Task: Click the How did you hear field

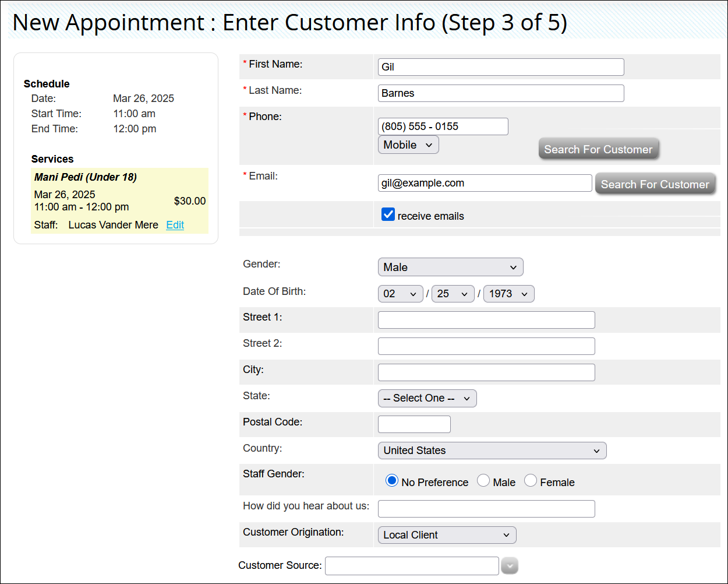Action: 486,509
